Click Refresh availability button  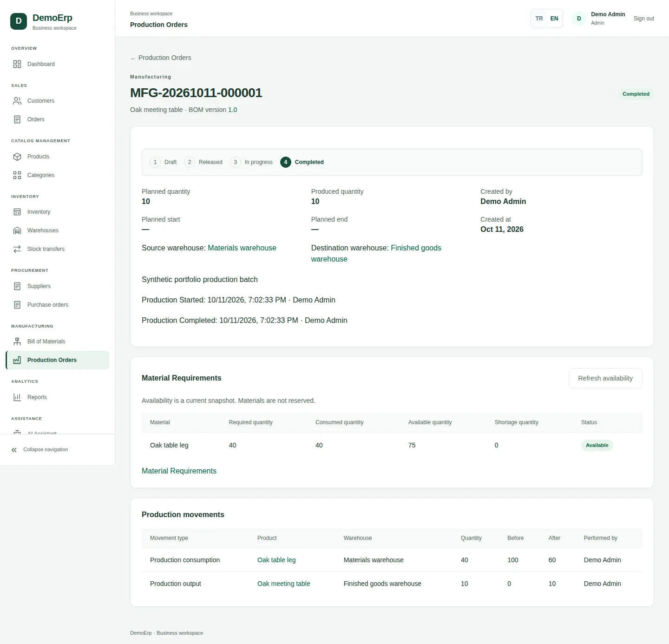click(x=605, y=378)
